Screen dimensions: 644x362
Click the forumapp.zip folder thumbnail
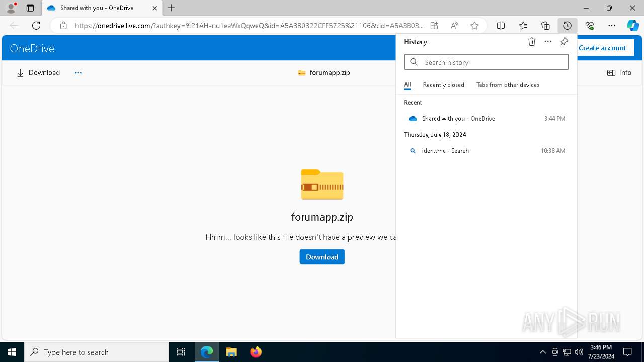click(x=322, y=185)
